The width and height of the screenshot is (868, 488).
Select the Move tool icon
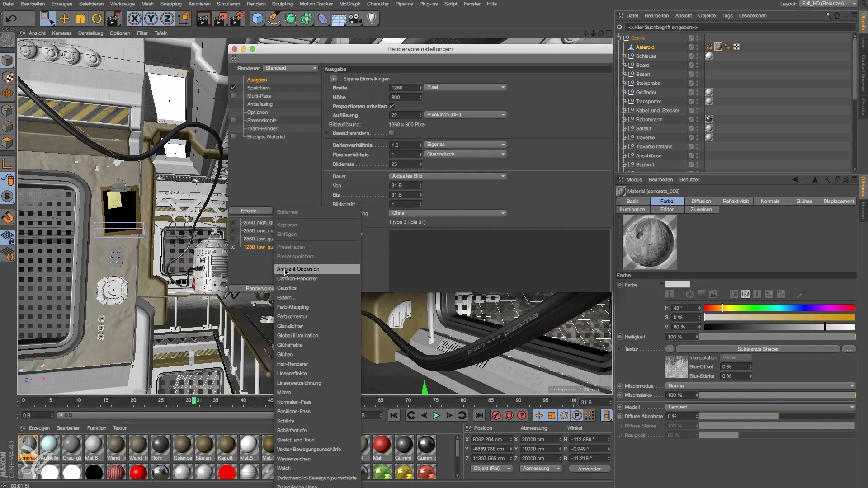[x=64, y=19]
